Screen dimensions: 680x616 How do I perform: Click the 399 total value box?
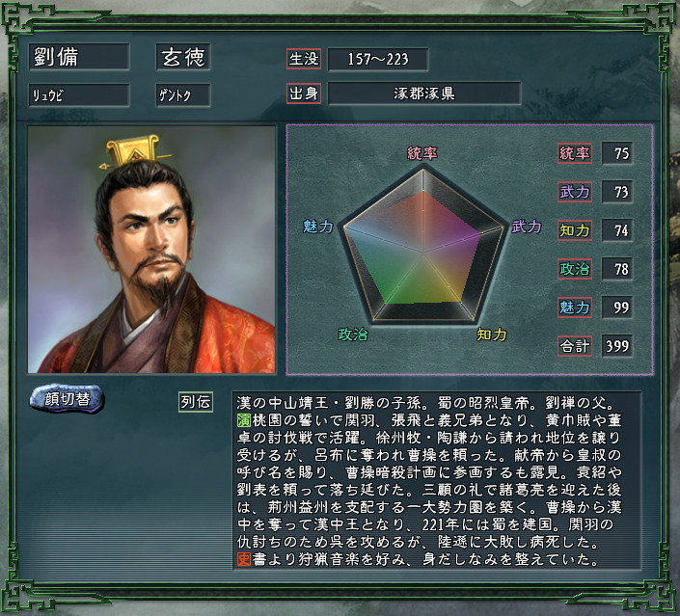617,346
